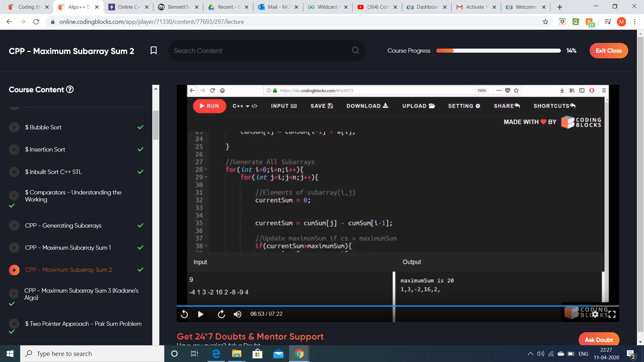Switch to the Online C++ browser tab
The width and height of the screenshot is (644, 362).
(x=128, y=7)
